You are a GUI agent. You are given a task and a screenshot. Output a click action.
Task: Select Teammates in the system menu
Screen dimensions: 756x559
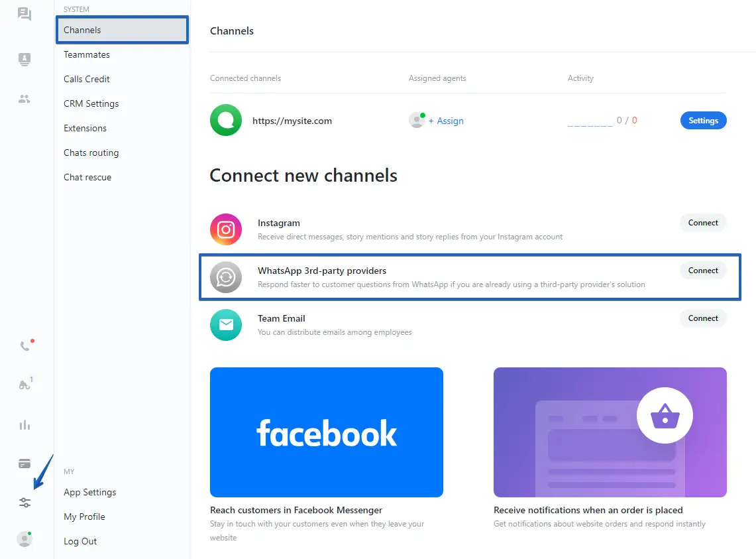87,54
